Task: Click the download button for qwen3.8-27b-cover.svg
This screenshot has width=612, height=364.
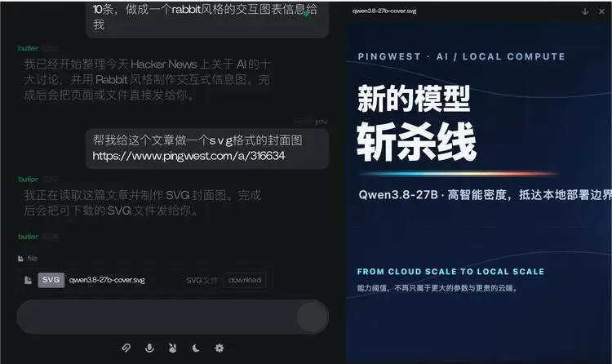Action: click(x=245, y=280)
